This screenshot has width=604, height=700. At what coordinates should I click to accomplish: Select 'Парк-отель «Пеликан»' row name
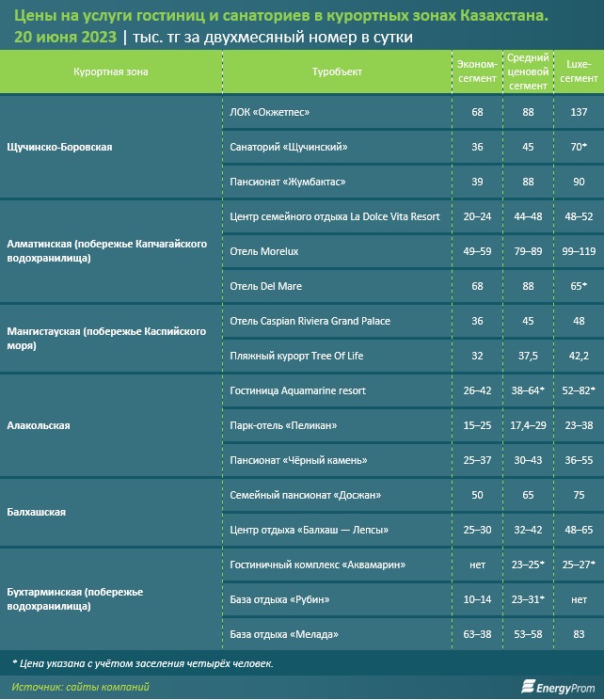point(283,425)
